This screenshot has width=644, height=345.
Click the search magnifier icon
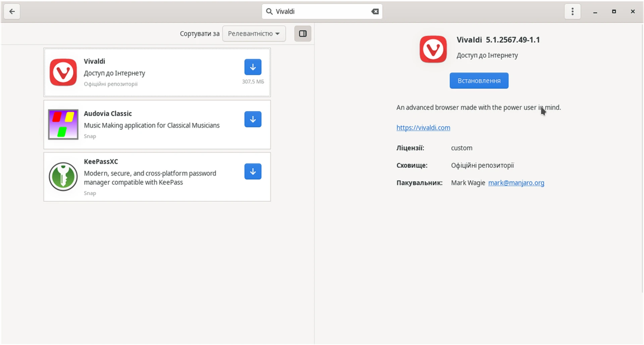click(269, 11)
